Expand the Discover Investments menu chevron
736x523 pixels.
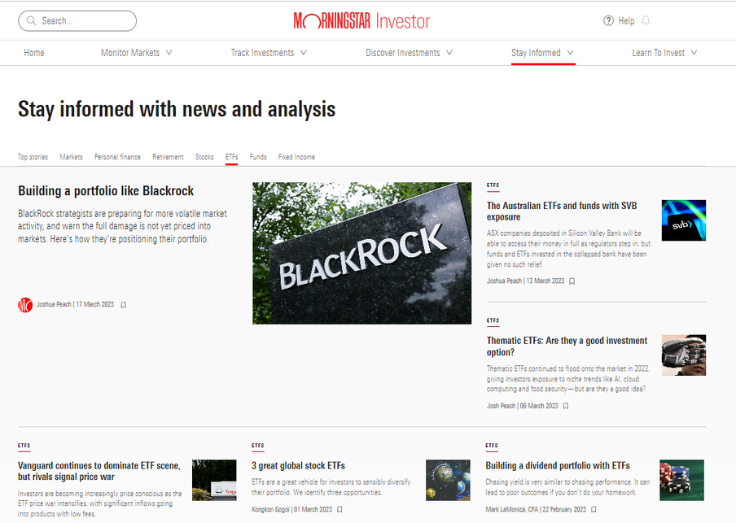coord(449,53)
